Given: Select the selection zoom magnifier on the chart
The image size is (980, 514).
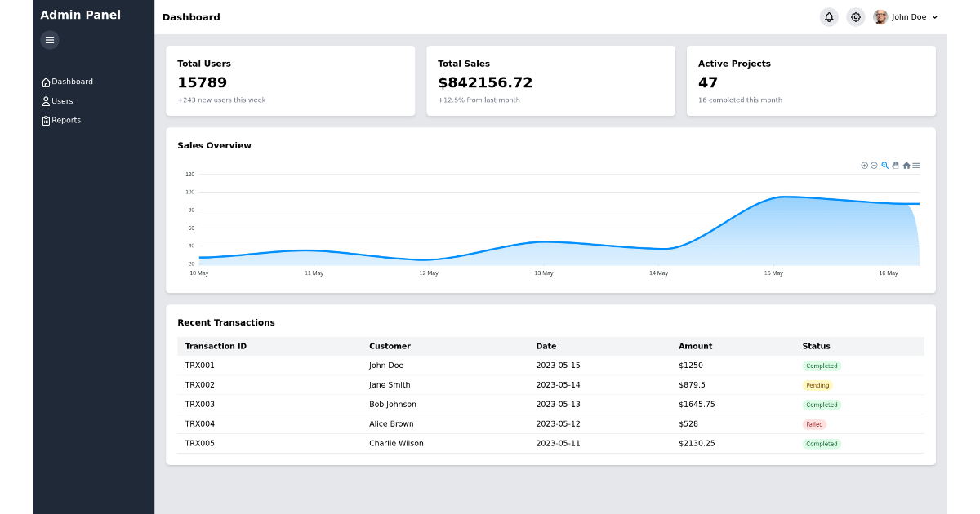Looking at the screenshot, I should [x=884, y=165].
